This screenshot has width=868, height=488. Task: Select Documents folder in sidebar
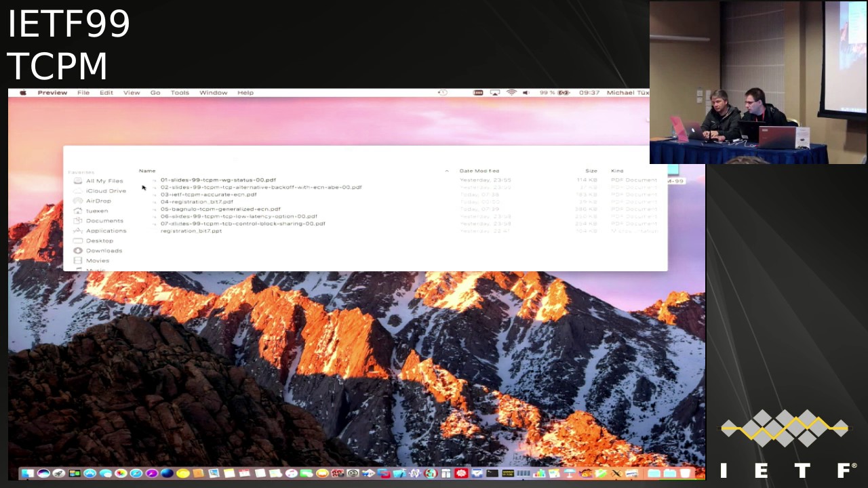(104, 221)
